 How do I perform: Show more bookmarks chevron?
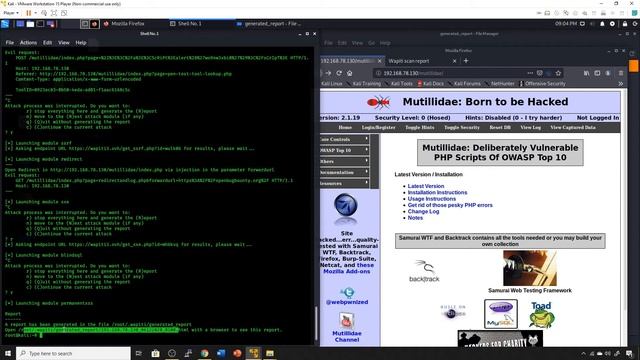pos(621,84)
